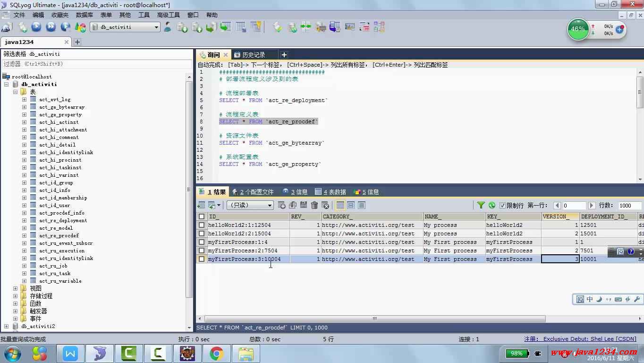The height and width of the screenshot is (363, 644).
Task: Click the green arrows synchronization toolbar icon
Action: click(306, 27)
